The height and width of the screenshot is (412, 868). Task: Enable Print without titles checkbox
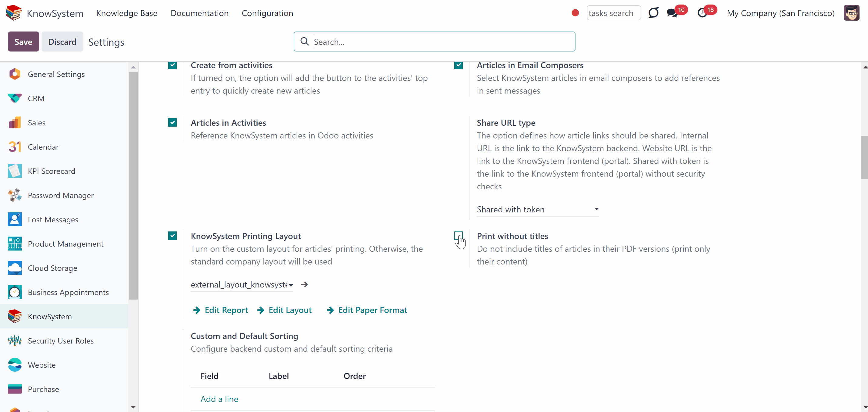click(459, 236)
